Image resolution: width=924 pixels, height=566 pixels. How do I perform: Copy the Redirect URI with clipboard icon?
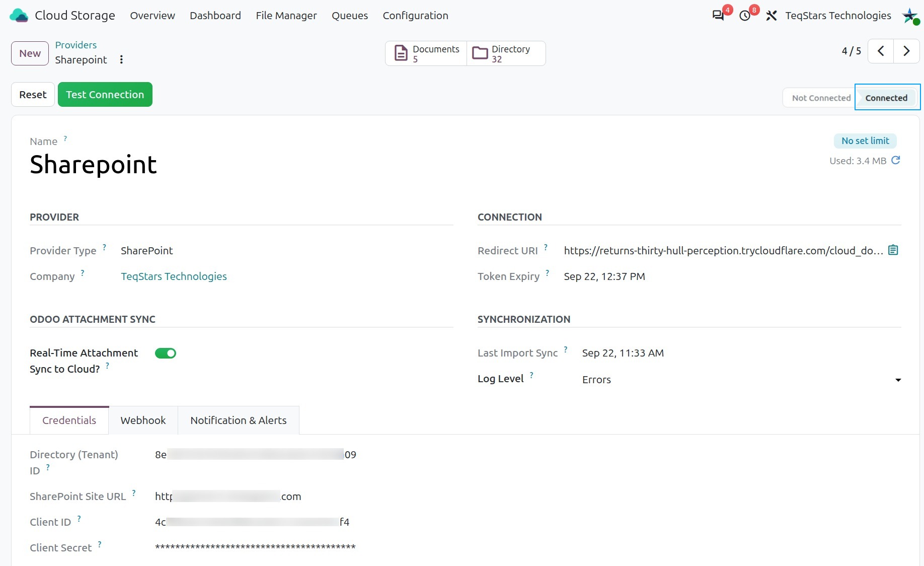tap(893, 250)
